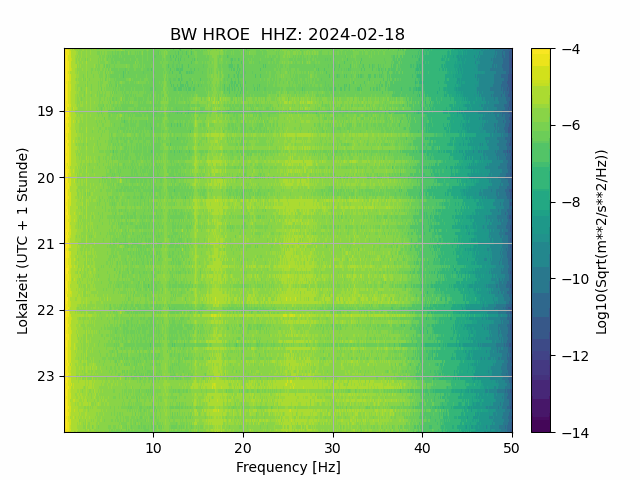
Task: Click the 20 Hz frequency tick label
Action: [243, 448]
